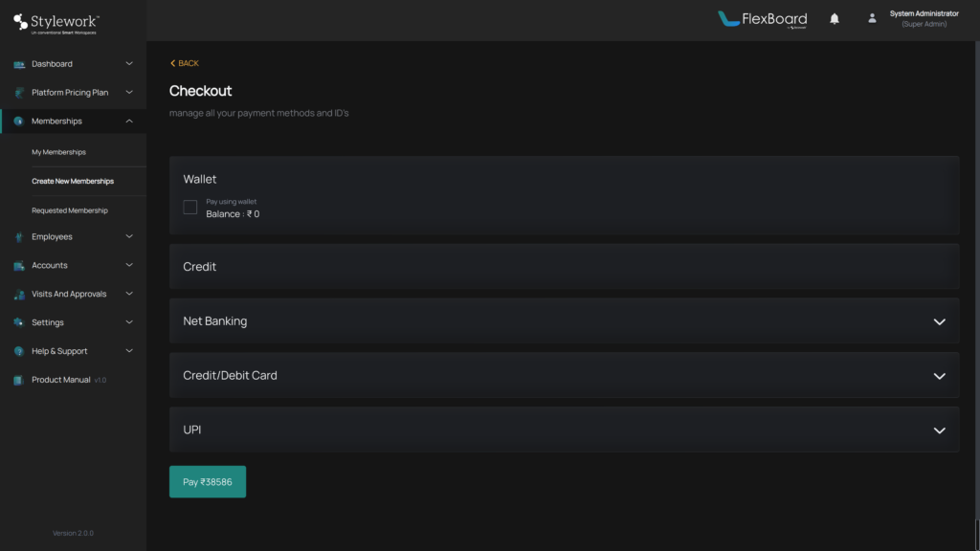Expand the Employees menu chevron
The width and height of the screenshot is (980, 551).
pyautogui.click(x=129, y=237)
